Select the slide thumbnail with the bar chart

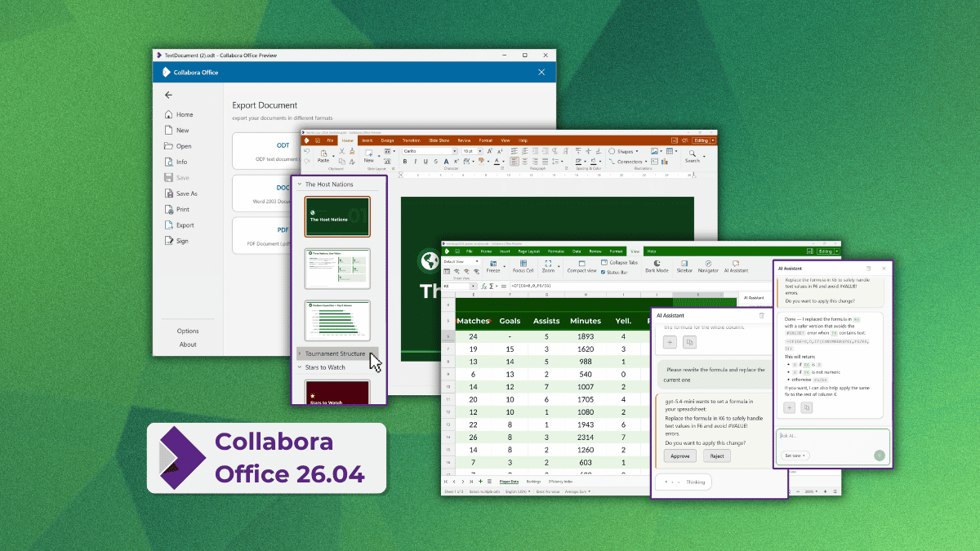coord(337,320)
